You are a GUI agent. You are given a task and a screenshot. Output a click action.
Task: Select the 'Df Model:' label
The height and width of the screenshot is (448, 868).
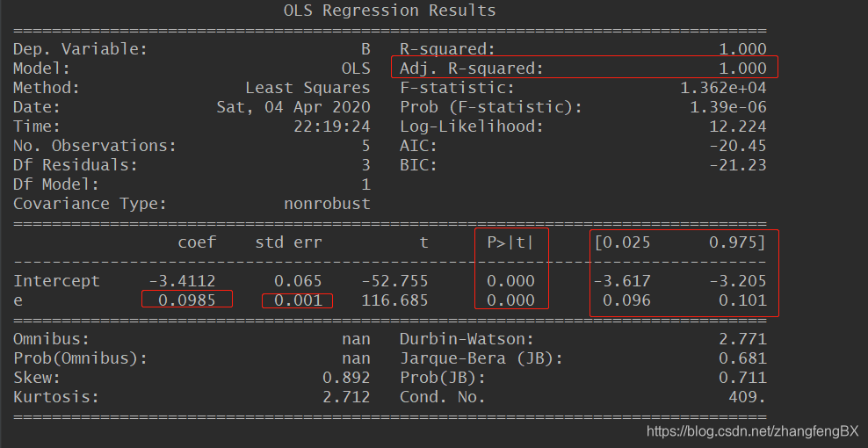click(x=56, y=184)
